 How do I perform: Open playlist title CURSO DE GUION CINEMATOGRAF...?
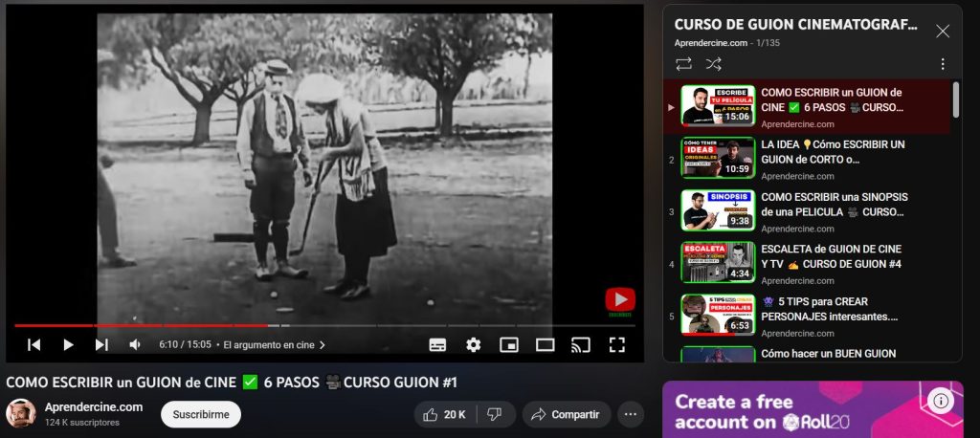(x=795, y=25)
